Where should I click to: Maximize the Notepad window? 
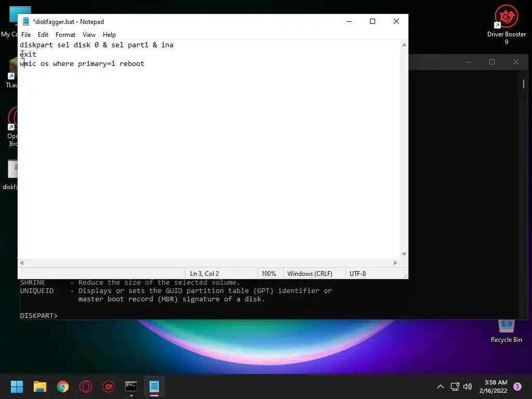pos(373,21)
